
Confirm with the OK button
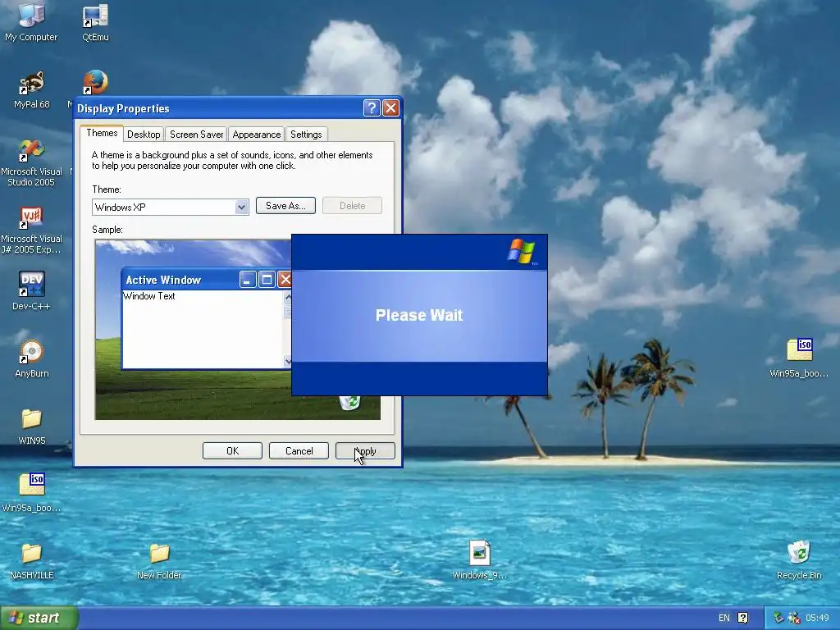coord(232,451)
